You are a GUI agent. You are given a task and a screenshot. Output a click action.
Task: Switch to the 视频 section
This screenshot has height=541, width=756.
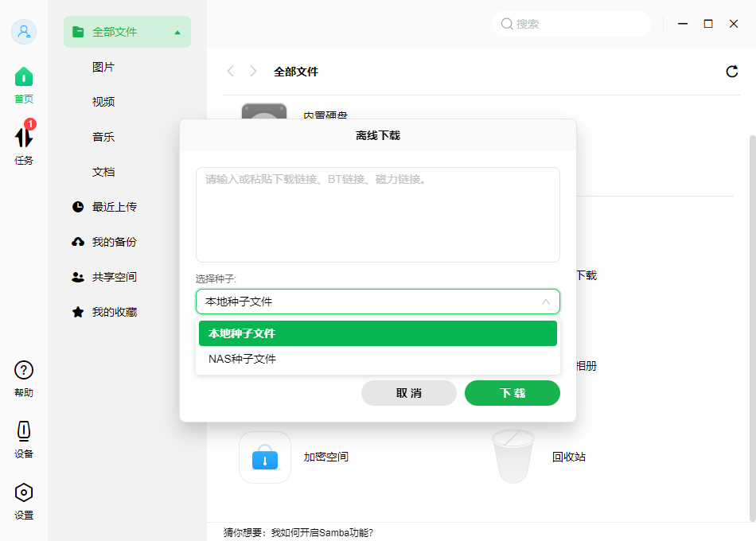click(103, 102)
